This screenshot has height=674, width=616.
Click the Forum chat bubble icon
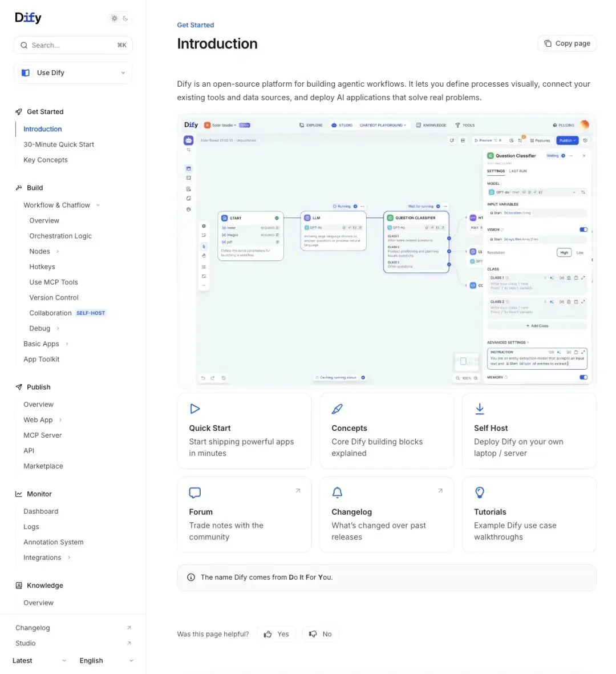point(195,493)
